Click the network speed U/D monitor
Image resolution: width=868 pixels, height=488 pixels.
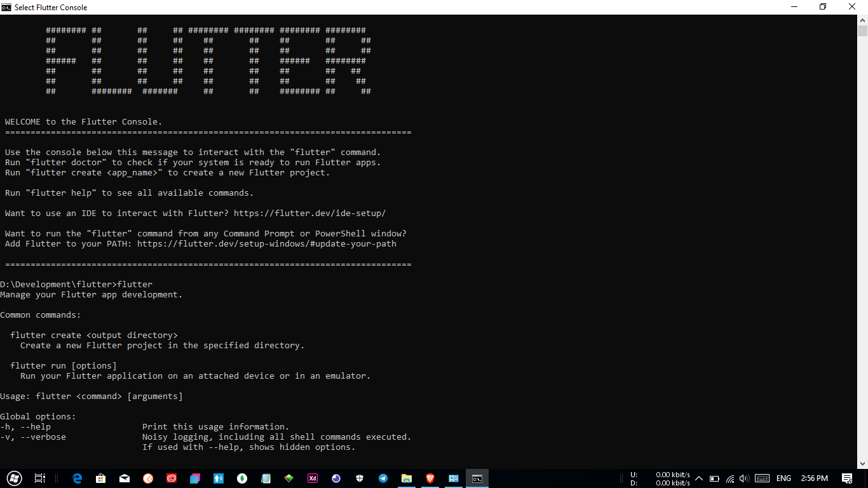pos(660,479)
